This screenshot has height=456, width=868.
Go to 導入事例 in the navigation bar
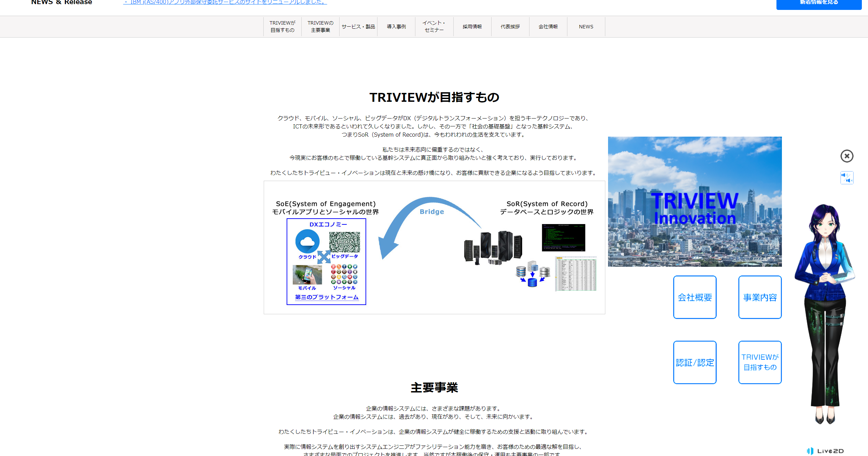pos(396,27)
